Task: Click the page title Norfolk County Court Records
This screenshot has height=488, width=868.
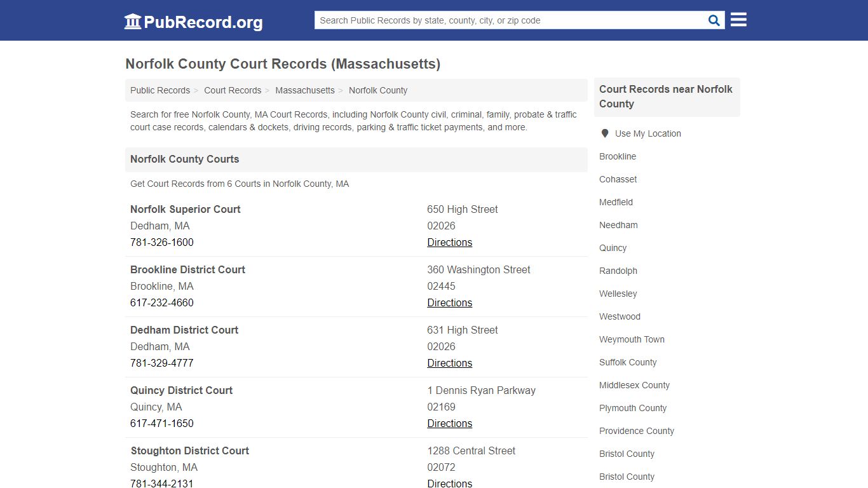Action: [283, 64]
